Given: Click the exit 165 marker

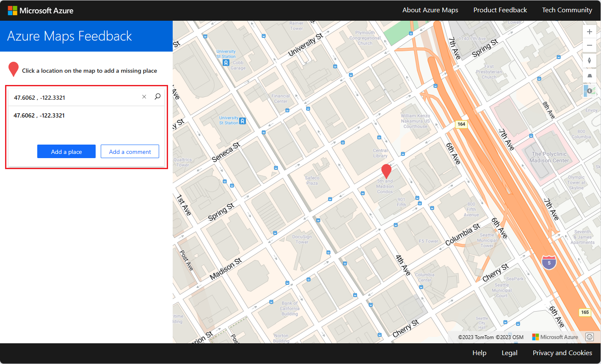Looking at the screenshot, I should [585, 312].
